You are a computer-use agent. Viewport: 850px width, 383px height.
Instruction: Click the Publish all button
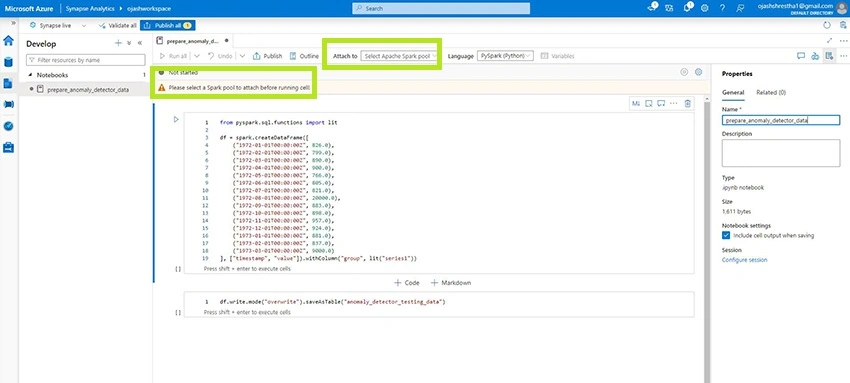click(x=168, y=25)
